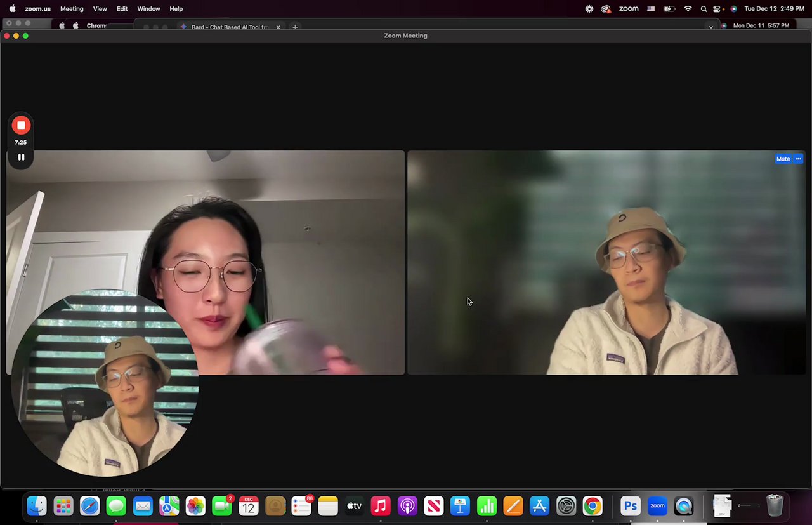Open the Wi-Fi menu
The height and width of the screenshot is (525, 812).
coord(688,9)
